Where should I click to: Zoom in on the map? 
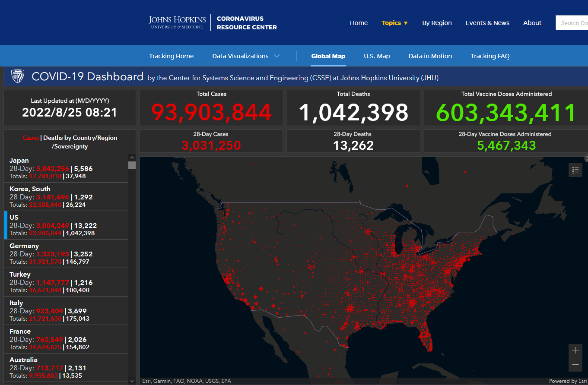[x=575, y=350]
